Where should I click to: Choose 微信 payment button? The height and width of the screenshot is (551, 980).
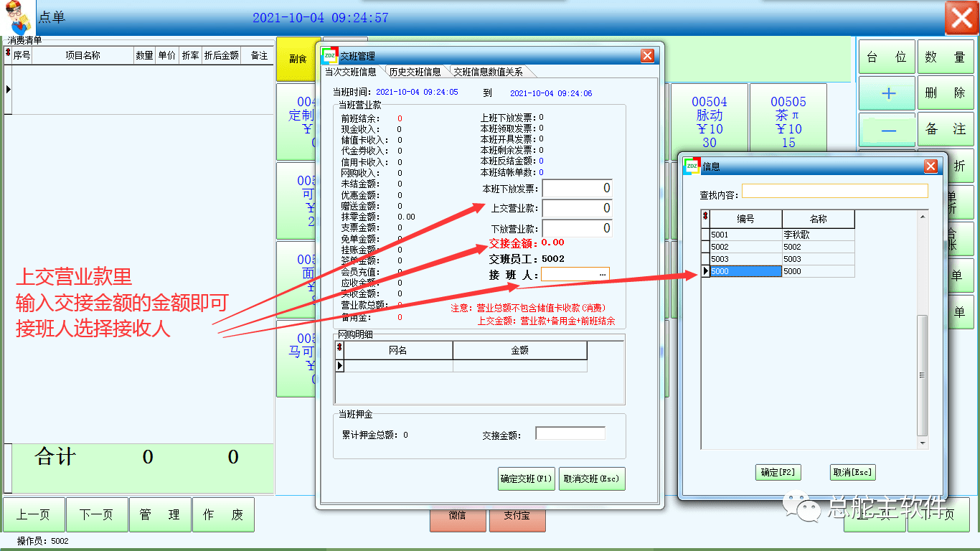click(x=458, y=515)
